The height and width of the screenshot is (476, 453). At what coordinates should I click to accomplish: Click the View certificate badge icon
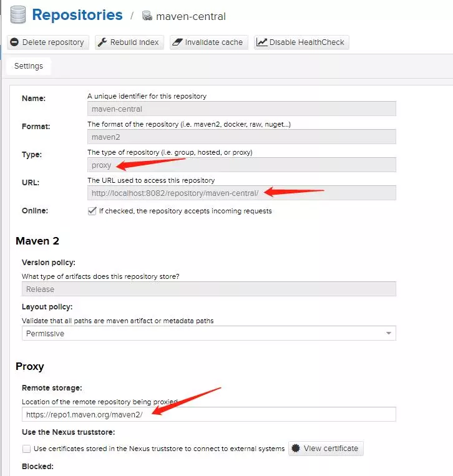(296, 449)
